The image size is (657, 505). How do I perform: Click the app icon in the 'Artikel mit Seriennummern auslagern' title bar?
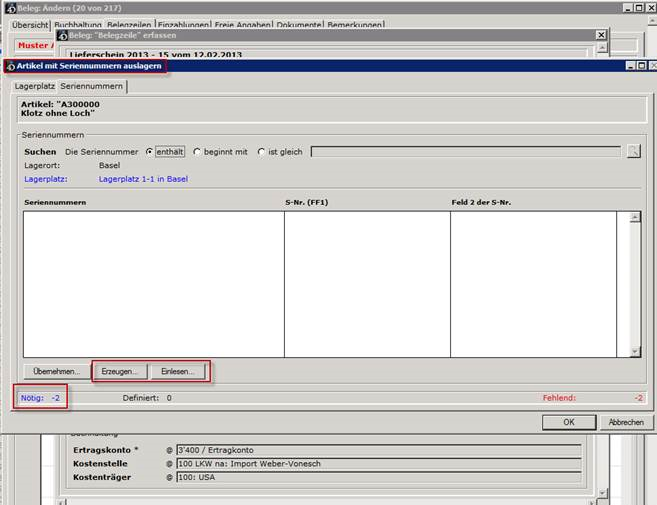[x=9, y=66]
